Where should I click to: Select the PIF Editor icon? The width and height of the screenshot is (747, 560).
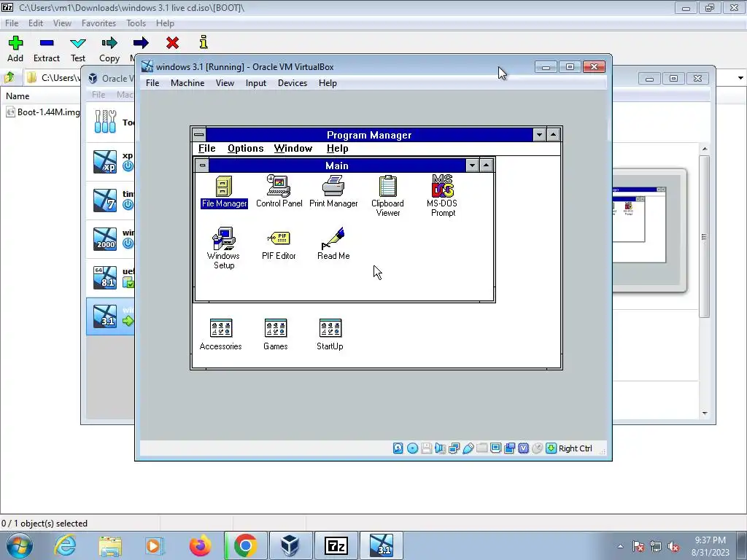(x=279, y=244)
